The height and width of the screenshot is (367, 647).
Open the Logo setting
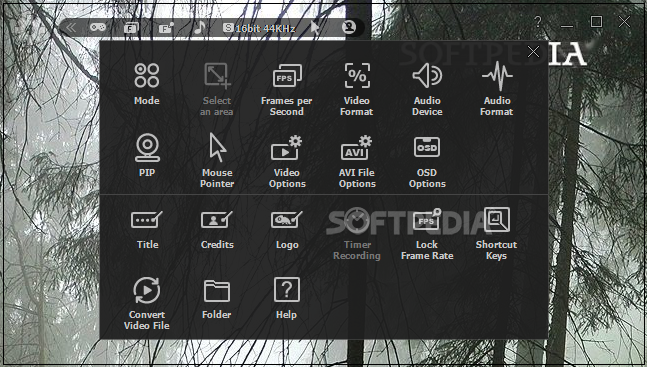point(287,230)
